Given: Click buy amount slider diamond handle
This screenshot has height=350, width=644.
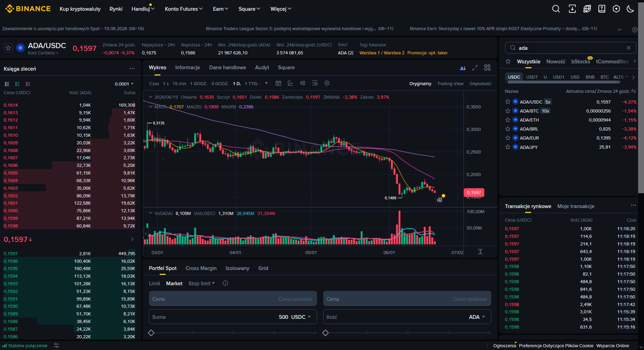Looking at the screenshot, I should click(x=151, y=333).
